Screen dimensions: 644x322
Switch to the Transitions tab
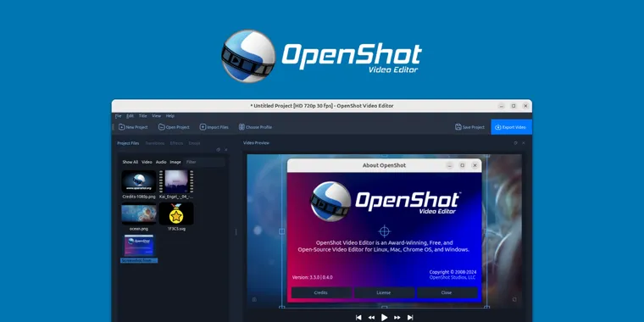pos(155,143)
